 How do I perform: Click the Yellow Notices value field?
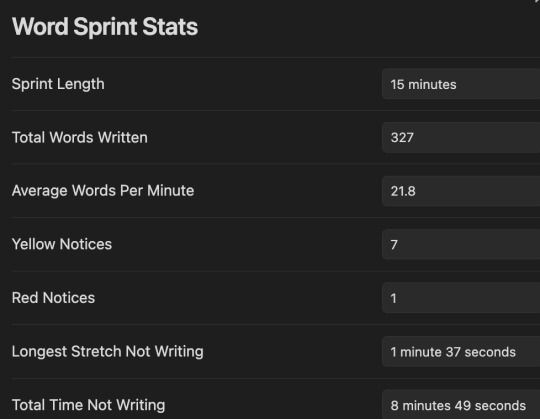[x=461, y=244]
